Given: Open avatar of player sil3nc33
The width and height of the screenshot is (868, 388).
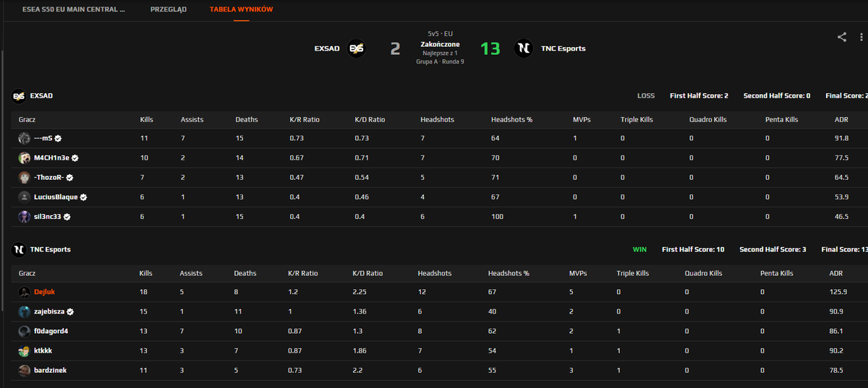Looking at the screenshot, I should click(25, 216).
